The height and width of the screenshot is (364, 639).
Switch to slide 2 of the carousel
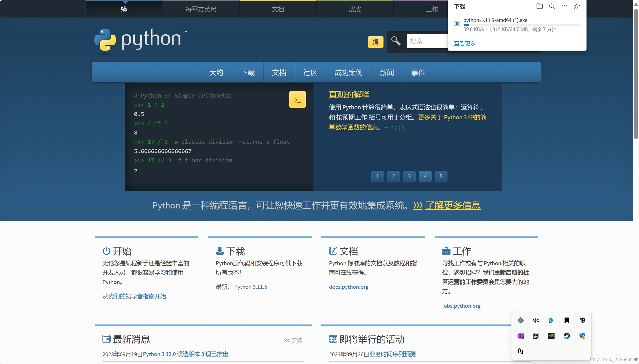point(393,176)
